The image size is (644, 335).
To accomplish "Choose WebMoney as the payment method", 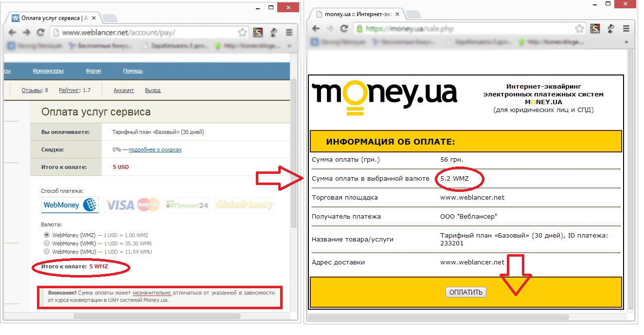I will 70,205.
